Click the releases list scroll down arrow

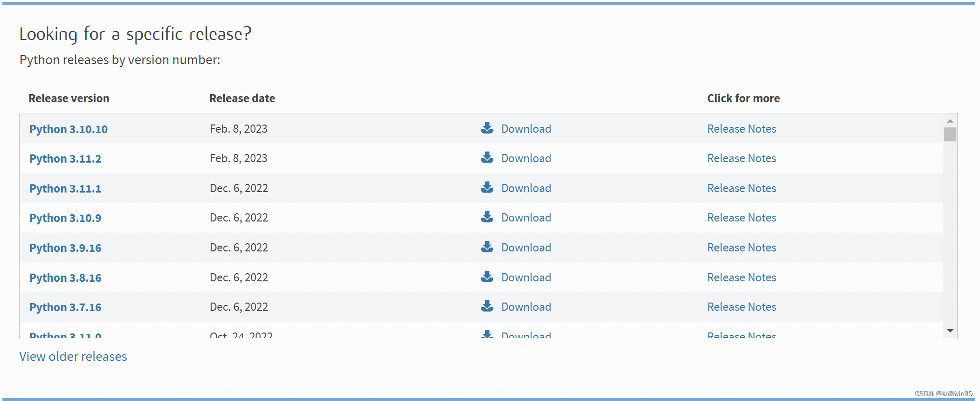(x=950, y=331)
